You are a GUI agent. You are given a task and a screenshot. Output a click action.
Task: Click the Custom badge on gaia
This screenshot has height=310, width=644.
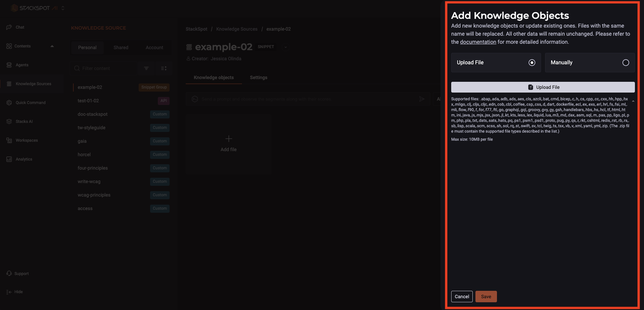coord(160,141)
